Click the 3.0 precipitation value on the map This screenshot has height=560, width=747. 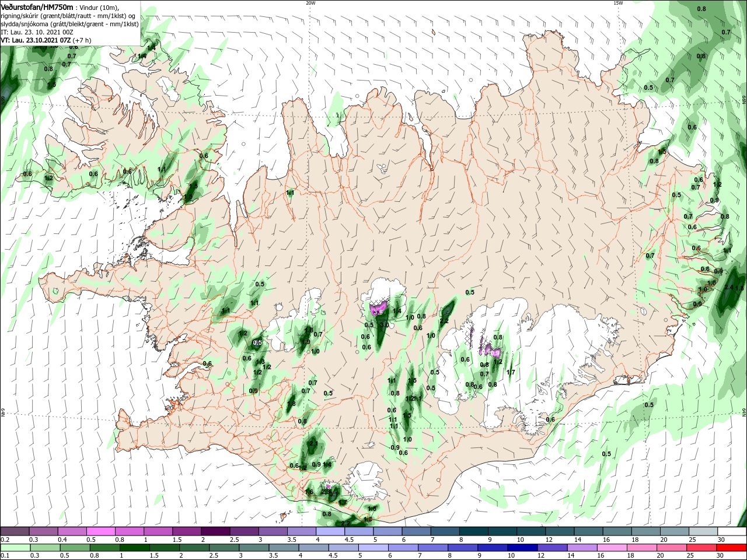[383, 325]
